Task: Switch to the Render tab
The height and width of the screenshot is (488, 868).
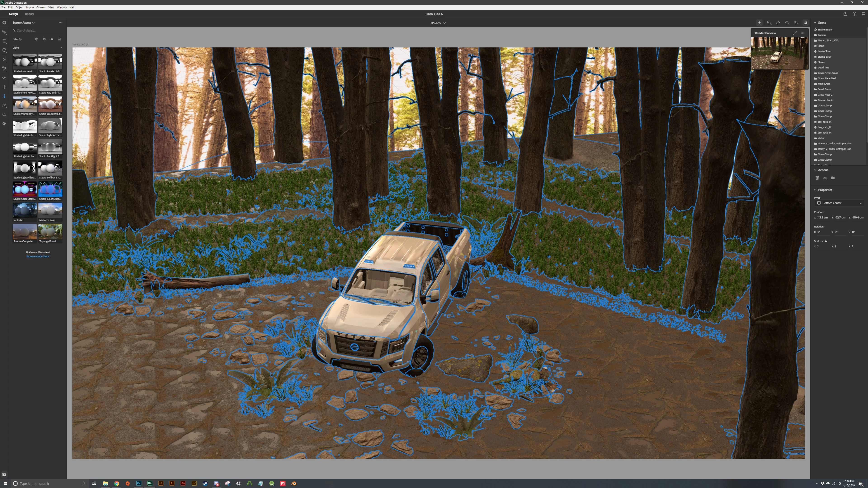Action: coord(29,14)
